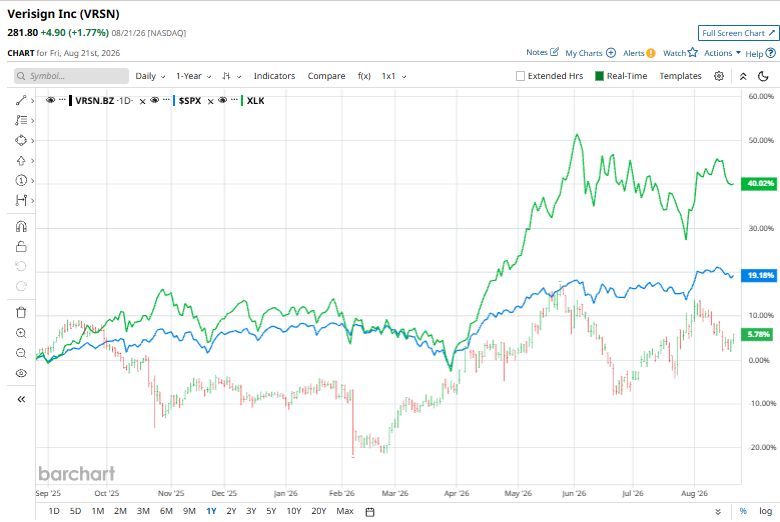Viewport: 780px width, 522px height.
Task: Click the eye icon in left toolbar
Action: tap(21, 373)
